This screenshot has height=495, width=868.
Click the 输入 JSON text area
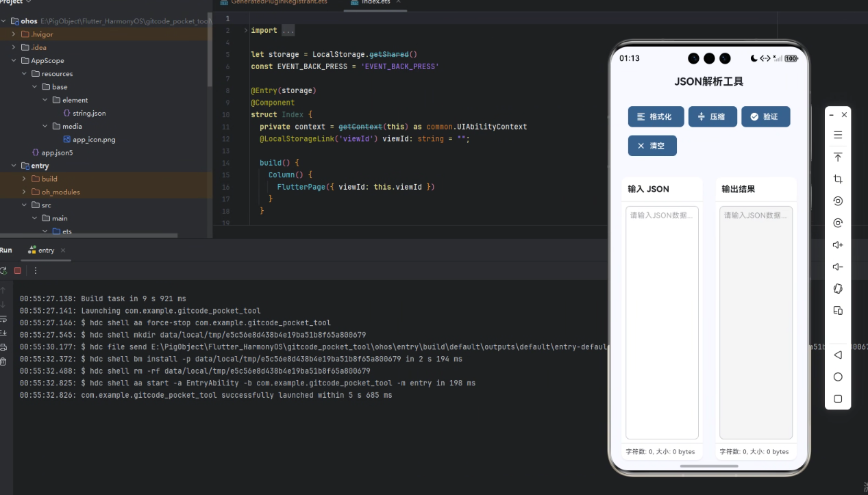click(662, 322)
